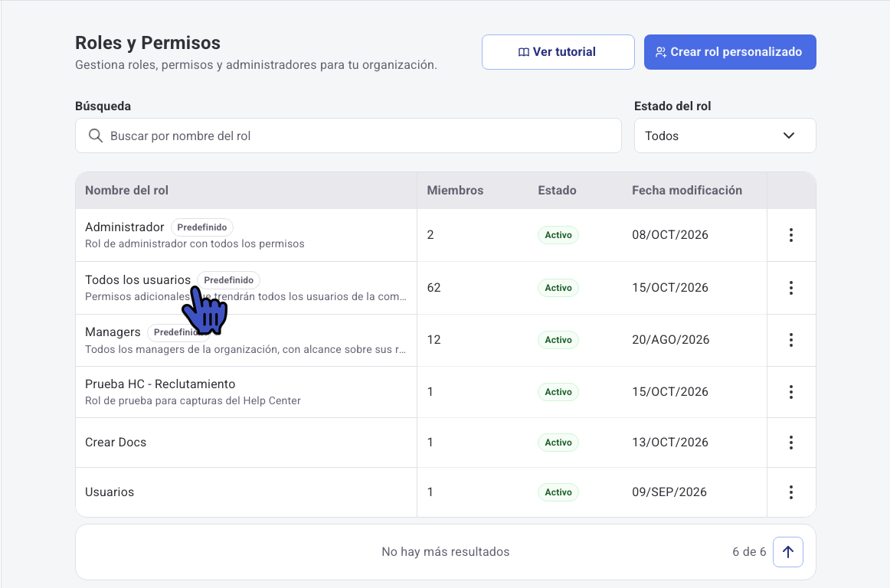Click date 15/OCT/2026 in Todos los usuarios row
The height and width of the screenshot is (588, 890).
point(669,288)
